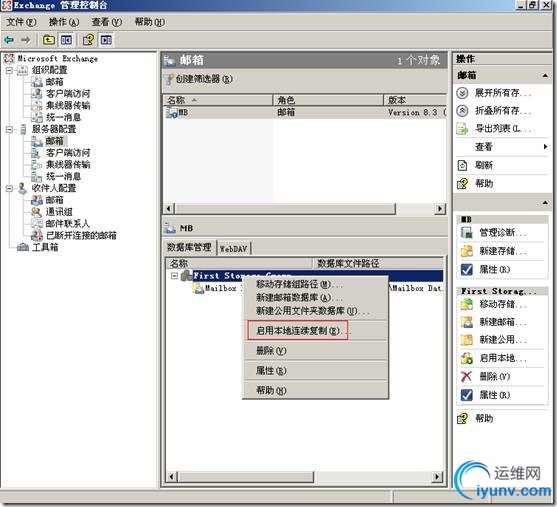Screen dimensions: 557x507
Task: Choose 属性(R) from context menu
Action: pyautogui.click(x=315, y=371)
